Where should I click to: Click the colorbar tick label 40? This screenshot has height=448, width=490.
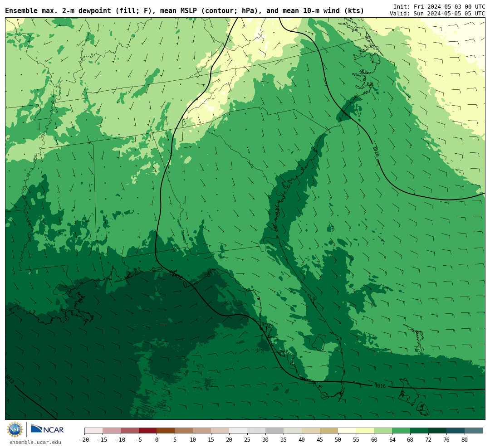coord(302,439)
